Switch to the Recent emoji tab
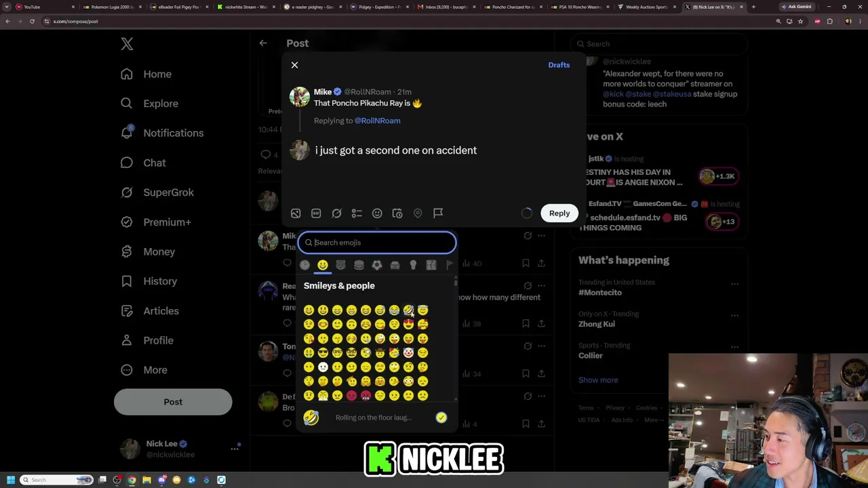Screen dimensions: 868x488 click(x=304, y=265)
